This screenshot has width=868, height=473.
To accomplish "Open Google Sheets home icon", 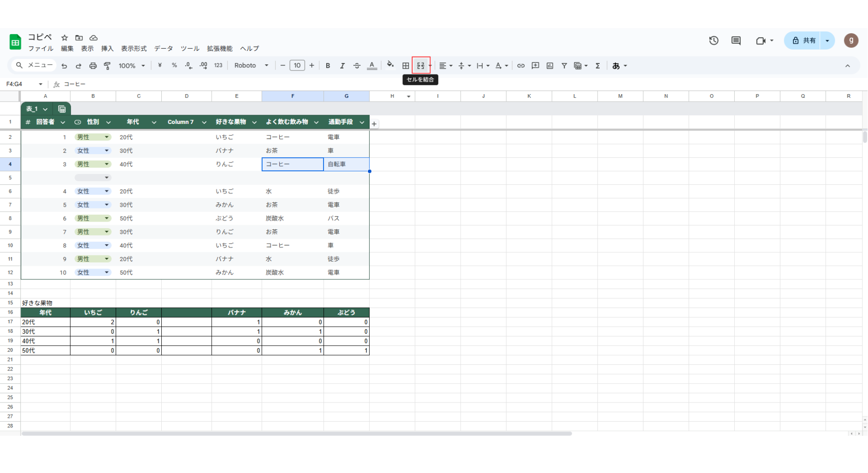I will click(15, 42).
